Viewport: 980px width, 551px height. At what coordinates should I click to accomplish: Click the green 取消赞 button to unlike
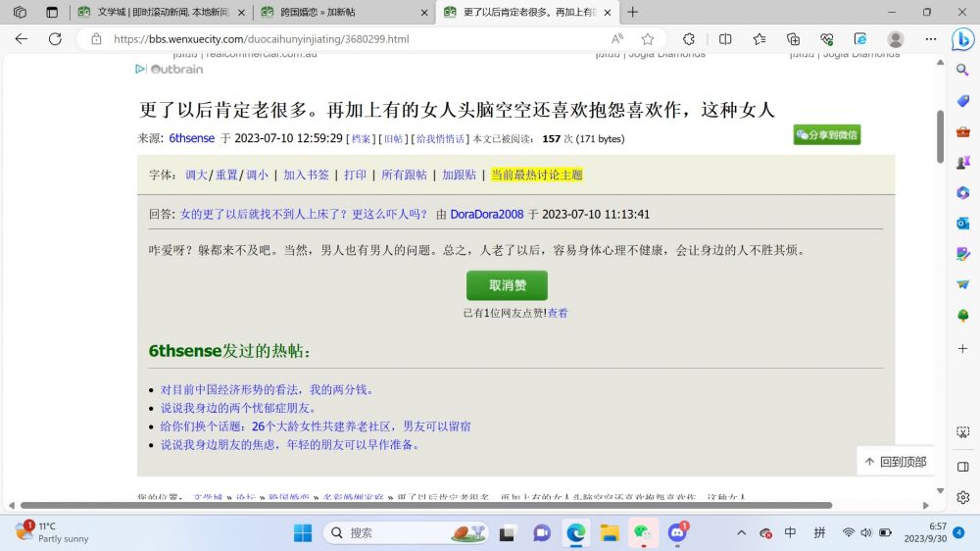(x=507, y=285)
